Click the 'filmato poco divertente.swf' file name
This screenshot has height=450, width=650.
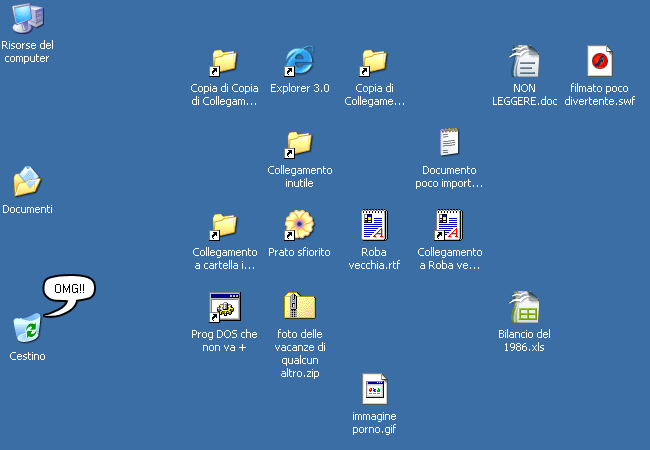(x=599, y=94)
